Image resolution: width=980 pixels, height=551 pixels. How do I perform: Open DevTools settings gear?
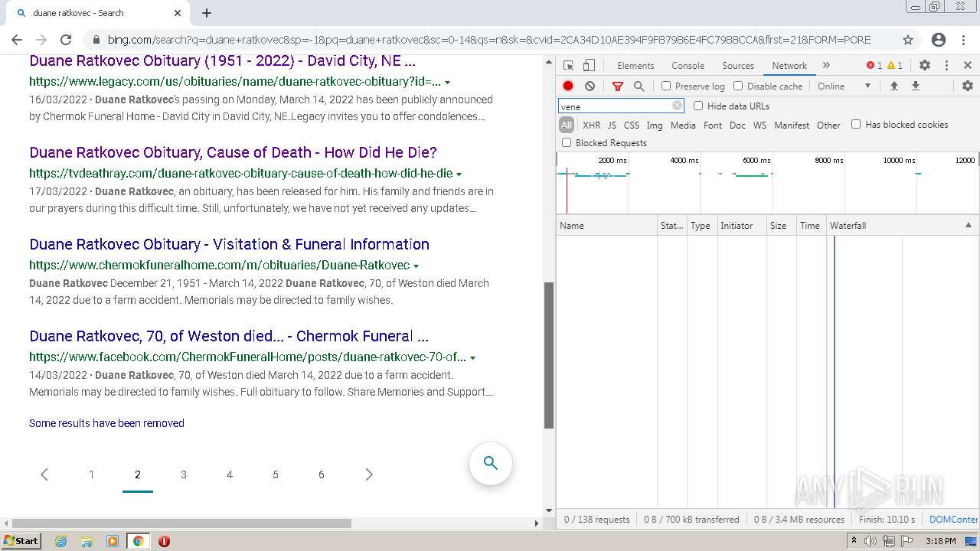click(x=925, y=65)
